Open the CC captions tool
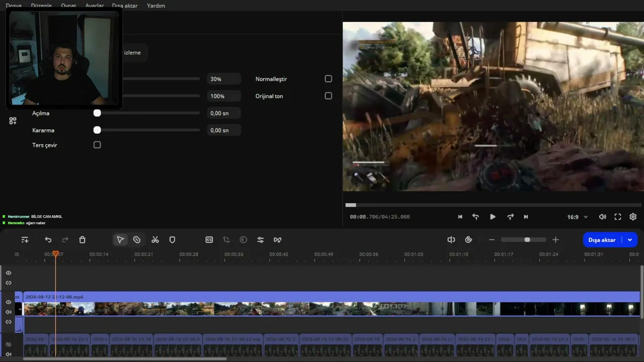 (x=209, y=240)
